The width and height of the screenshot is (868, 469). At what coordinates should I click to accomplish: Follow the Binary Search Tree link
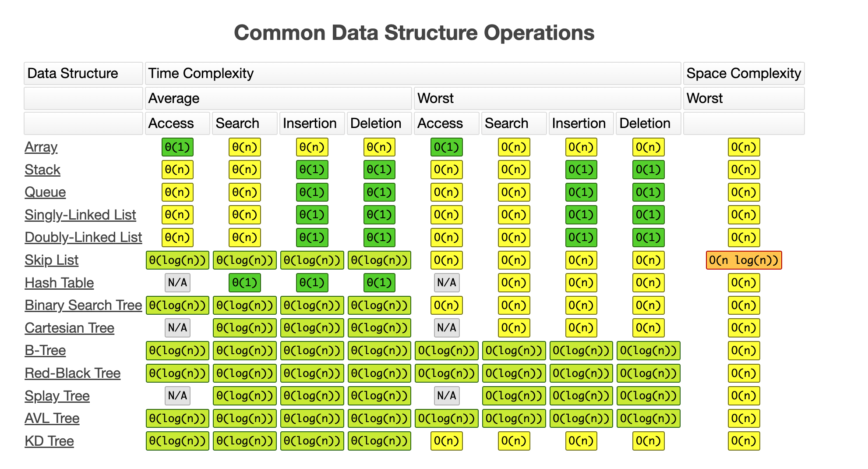[83, 305]
